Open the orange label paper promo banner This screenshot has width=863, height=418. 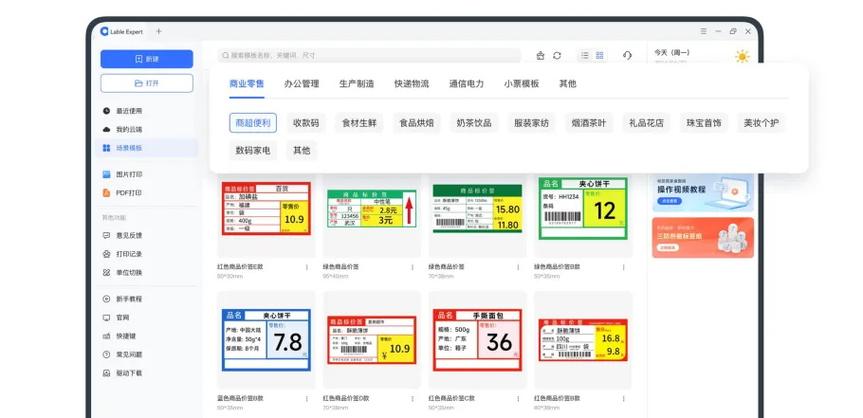point(703,237)
